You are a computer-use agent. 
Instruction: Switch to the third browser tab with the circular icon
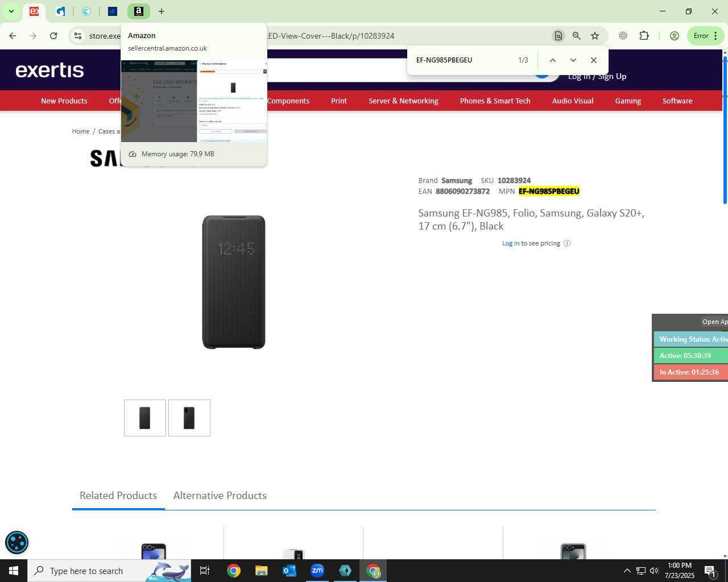86,11
